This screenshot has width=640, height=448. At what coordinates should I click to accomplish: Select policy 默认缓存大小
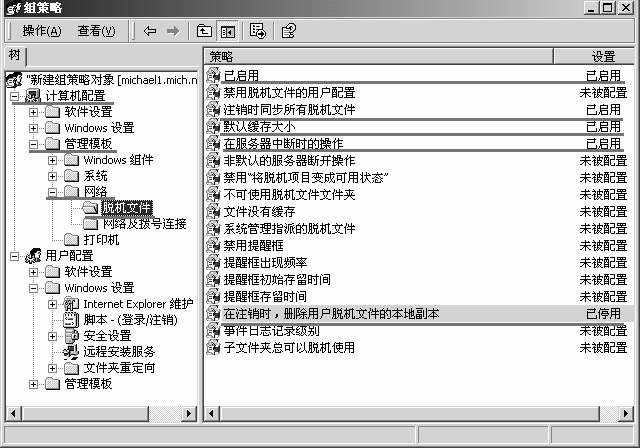pyautogui.click(x=259, y=127)
